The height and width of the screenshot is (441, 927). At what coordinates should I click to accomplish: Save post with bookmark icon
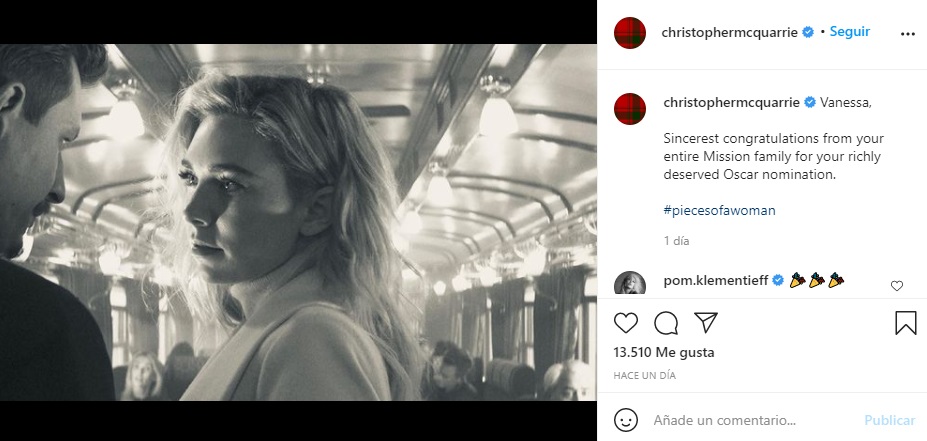pos(905,323)
